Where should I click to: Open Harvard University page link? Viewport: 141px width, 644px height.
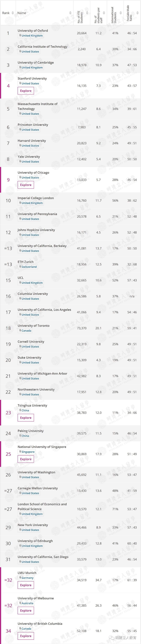(x=32, y=141)
